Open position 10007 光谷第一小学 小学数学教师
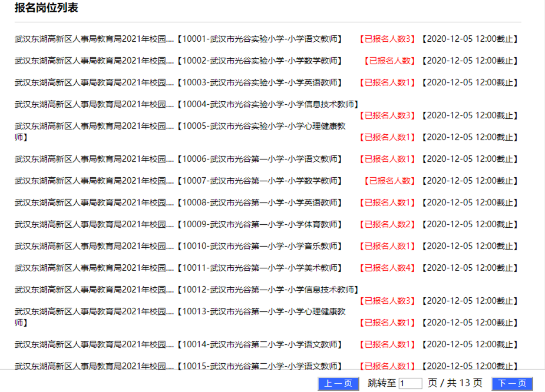 [x=260, y=181]
